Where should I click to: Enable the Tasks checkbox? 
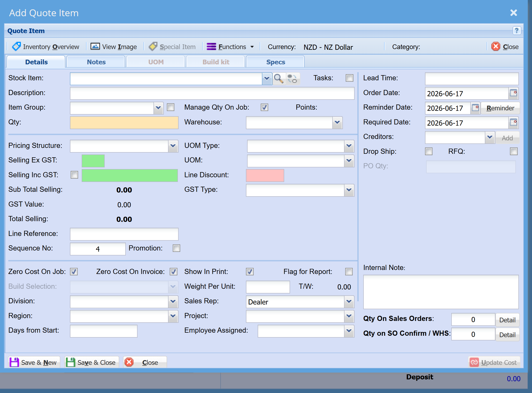(349, 78)
